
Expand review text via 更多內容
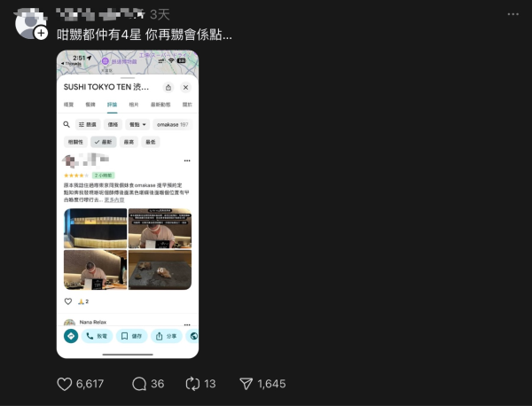click(114, 199)
